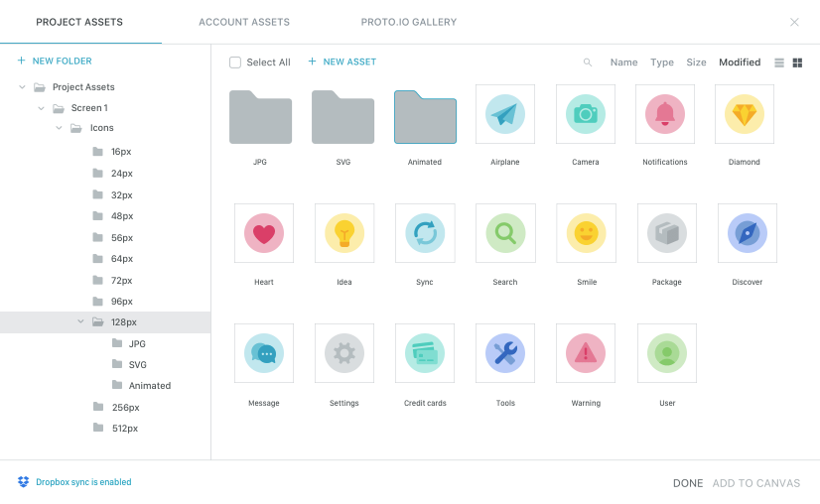
Task: Open the JPG folder thumbnail in grid
Action: [260, 117]
